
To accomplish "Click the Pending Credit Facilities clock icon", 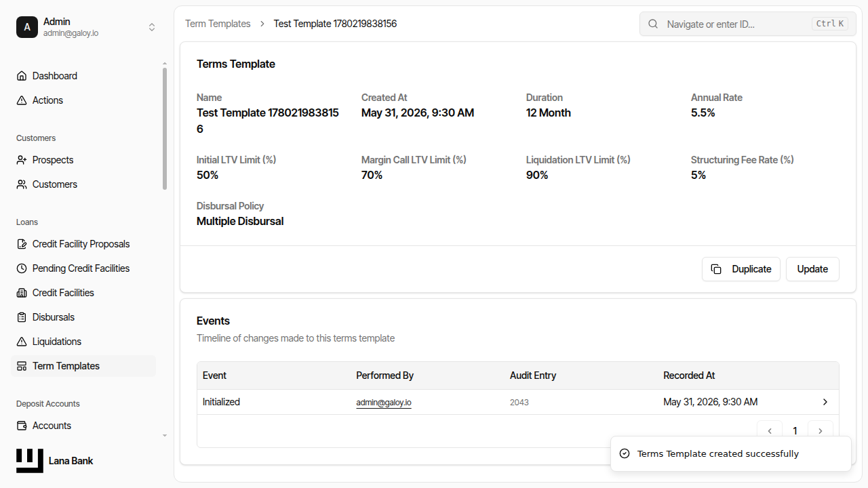I will [22, 268].
